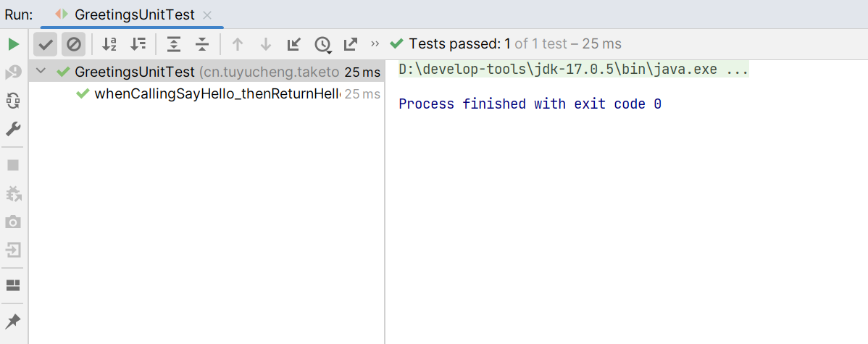Open test history clock dropdown

point(322,45)
